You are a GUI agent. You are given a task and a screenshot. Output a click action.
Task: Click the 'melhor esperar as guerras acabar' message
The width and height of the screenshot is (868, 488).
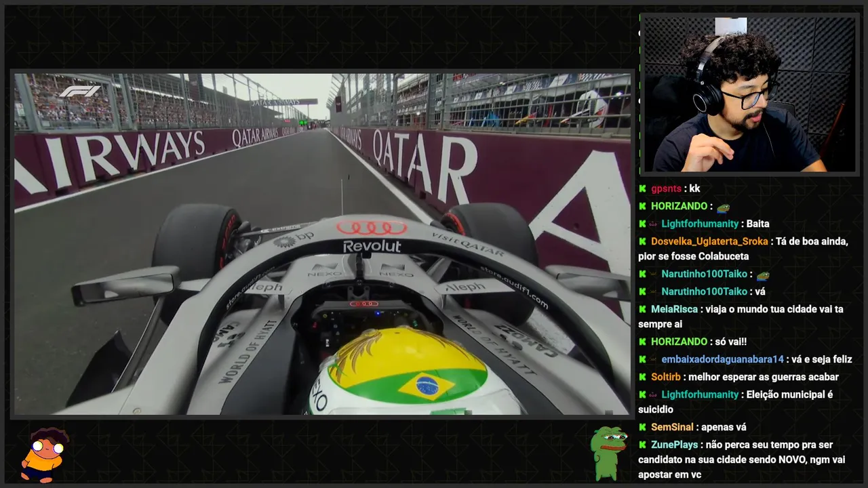764,377
